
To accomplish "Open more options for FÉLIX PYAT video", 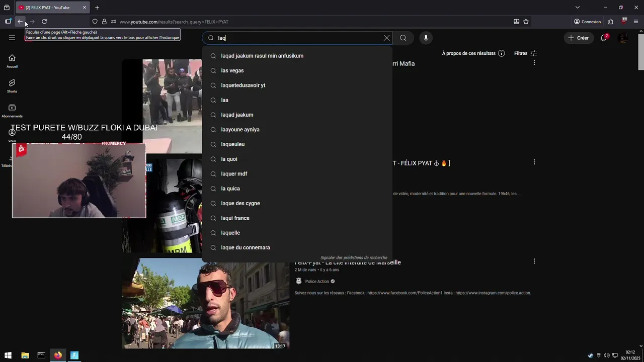I will click(534, 162).
